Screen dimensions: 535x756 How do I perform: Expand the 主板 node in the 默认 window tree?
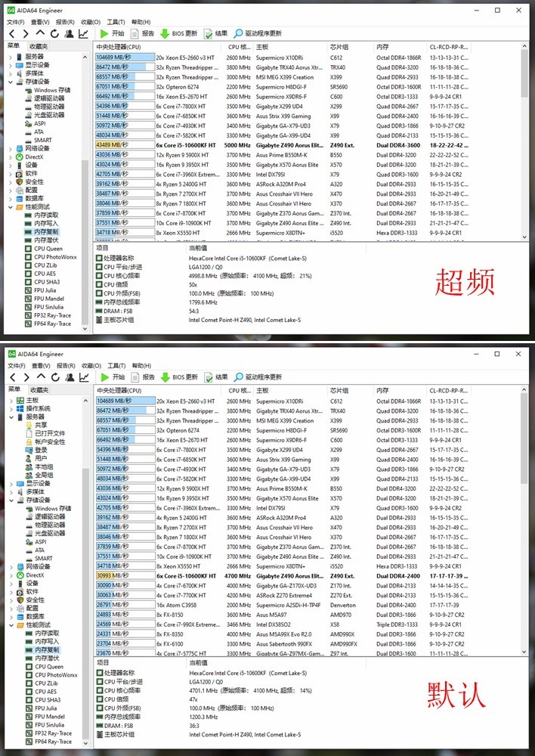11,401
